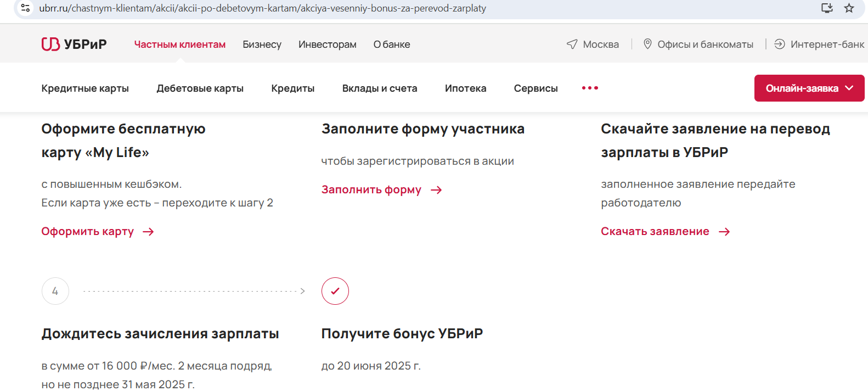Image resolution: width=868 pixels, height=391 pixels.
Task: Expand the three red dots more menu
Action: (590, 88)
